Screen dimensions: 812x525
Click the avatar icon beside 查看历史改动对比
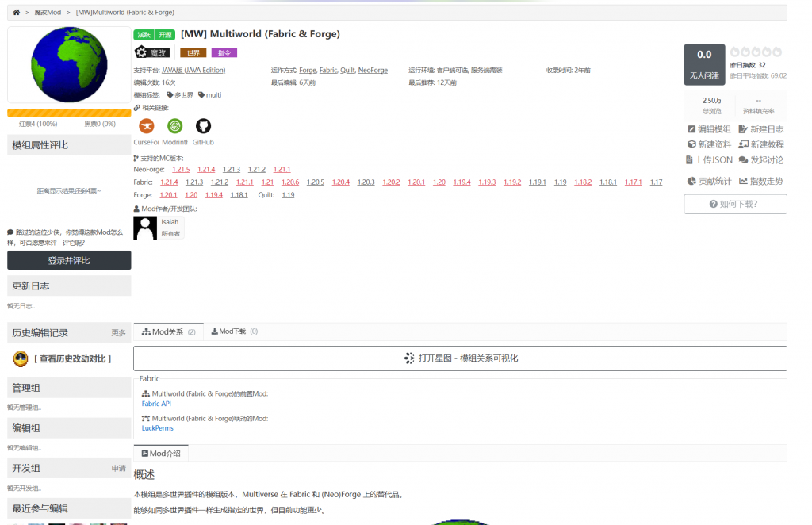(21, 358)
